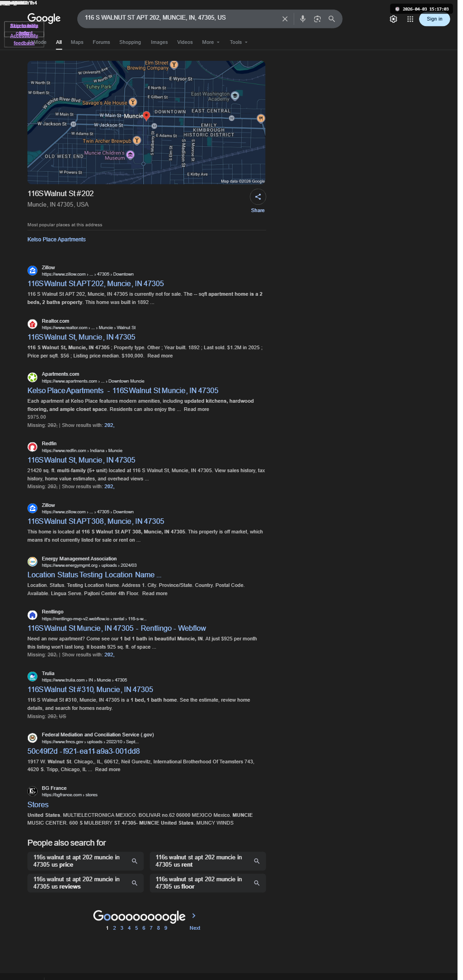The height and width of the screenshot is (980, 463).
Task: Click the Sign in button
Action: coord(434,19)
